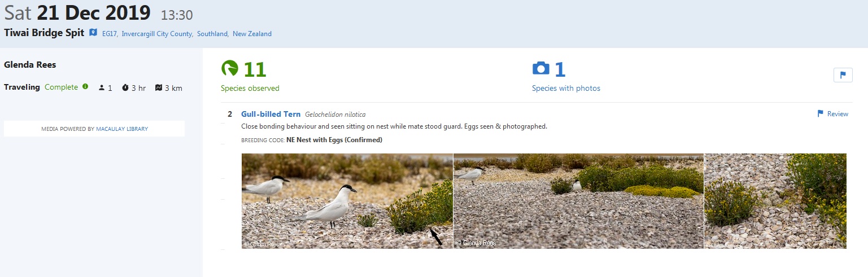868x277 pixels.
Task: Visit the Macaulay Library link
Action: pos(121,129)
